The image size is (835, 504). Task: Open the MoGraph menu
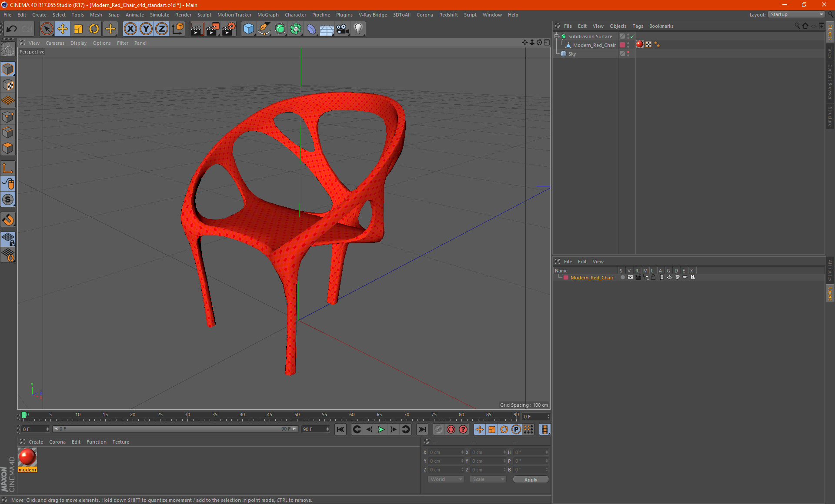point(267,15)
